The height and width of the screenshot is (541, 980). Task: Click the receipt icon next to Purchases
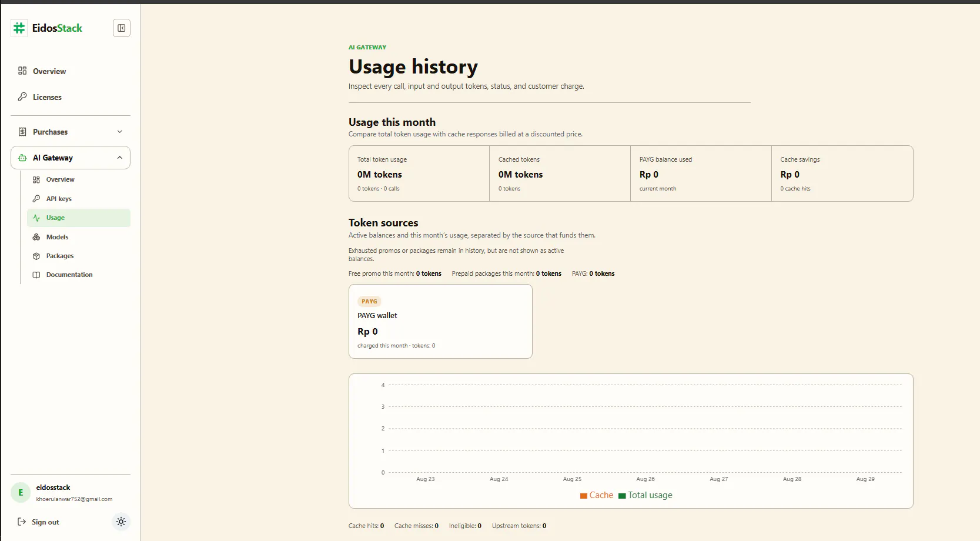pyautogui.click(x=22, y=132)
